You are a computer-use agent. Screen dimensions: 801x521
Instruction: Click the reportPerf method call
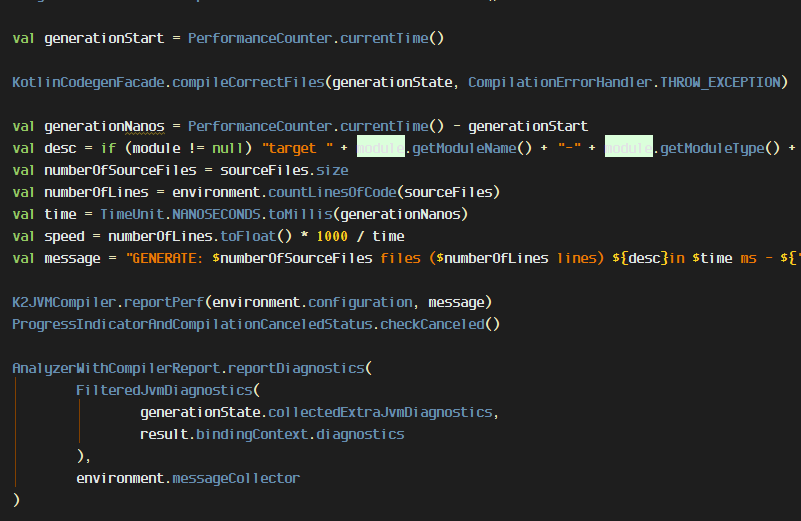[x=164, y=302]
